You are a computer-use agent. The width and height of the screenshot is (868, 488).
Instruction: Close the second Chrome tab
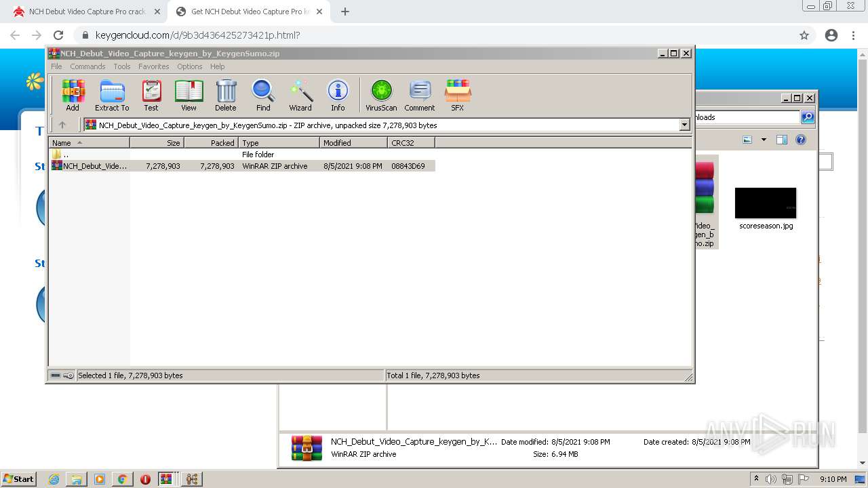pyautogui.click(x=319, y=12)
